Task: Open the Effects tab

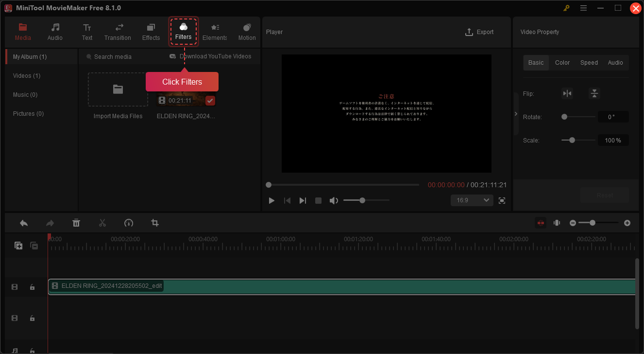Action: tap(151, 32)
